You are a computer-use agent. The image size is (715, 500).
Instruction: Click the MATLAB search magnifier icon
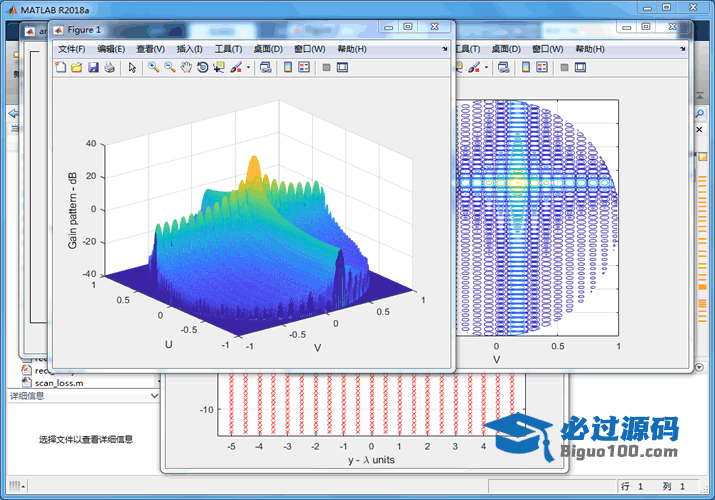[699, 113]
